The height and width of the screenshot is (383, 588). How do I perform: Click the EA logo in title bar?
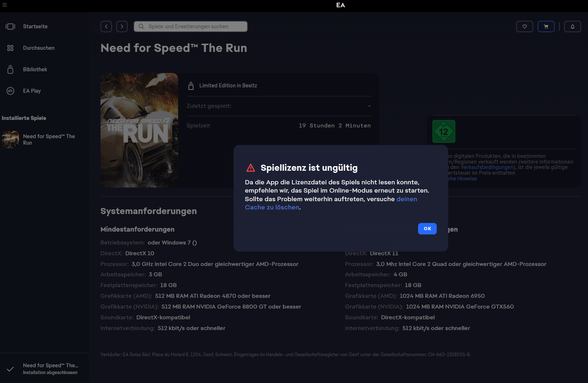(340, 5)
